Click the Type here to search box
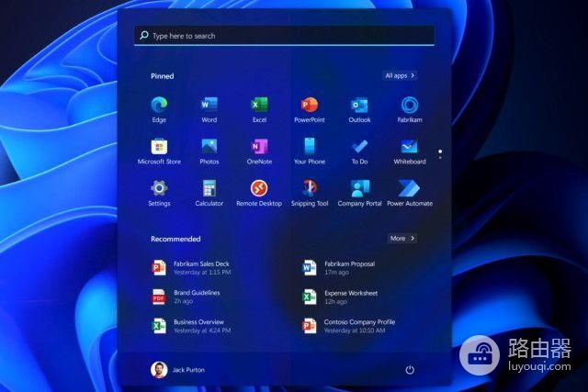This screenshot has width=588, height=392. (x=284, y=36)
